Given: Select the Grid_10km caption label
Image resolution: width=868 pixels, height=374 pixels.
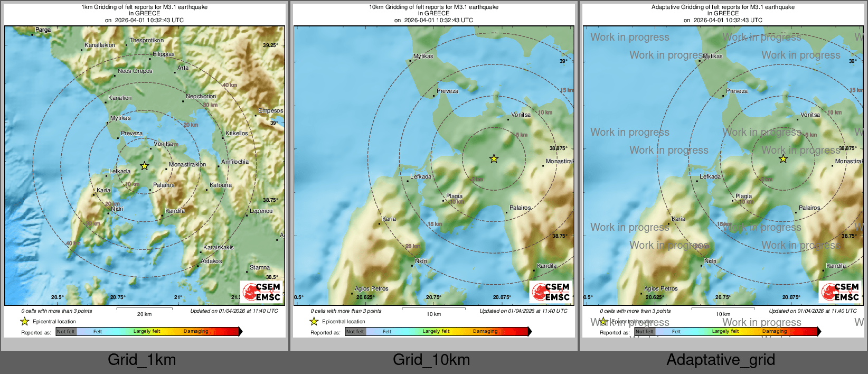Looking at the screenshot, I should 431,360.
